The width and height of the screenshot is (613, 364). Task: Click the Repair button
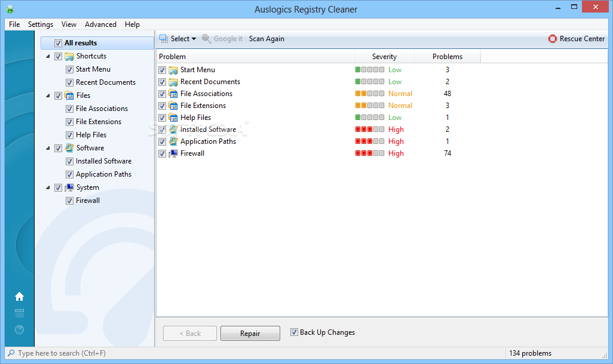tap(250, 333)
